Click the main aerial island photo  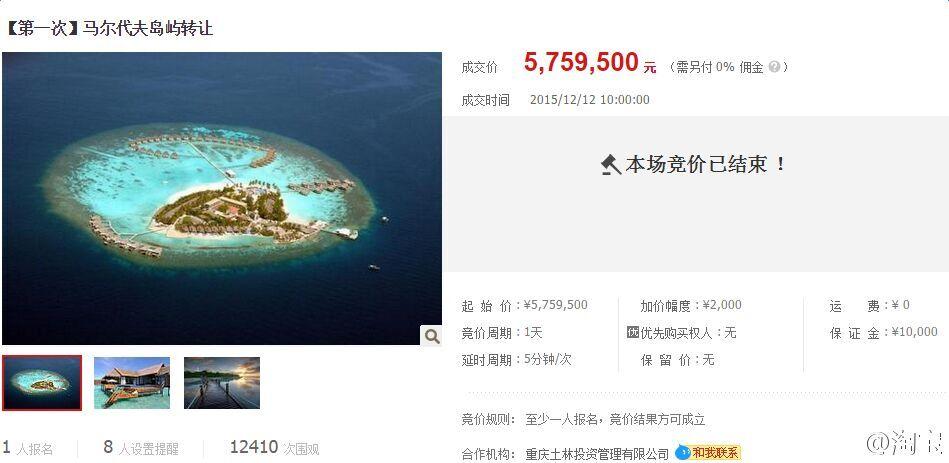[x=222, y=199]
